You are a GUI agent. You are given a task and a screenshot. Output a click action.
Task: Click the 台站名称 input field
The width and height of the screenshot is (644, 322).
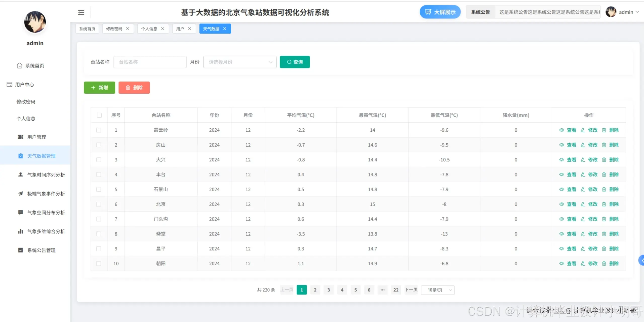[150, 62]
